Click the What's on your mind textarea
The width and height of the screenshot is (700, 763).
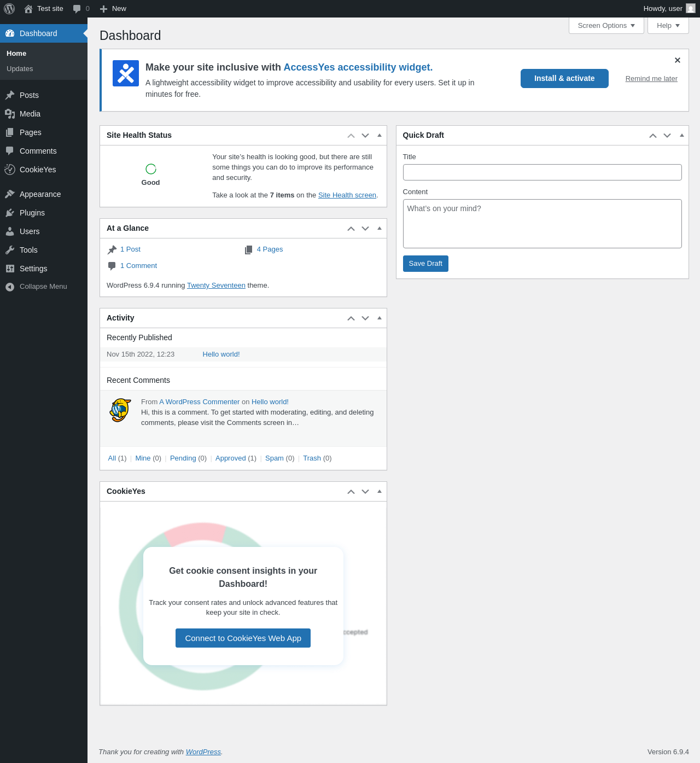[x=542, y=224]
